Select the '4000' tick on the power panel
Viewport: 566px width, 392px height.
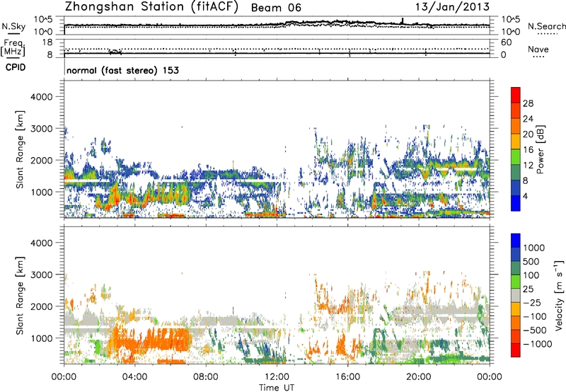click(x=41, y=97)
